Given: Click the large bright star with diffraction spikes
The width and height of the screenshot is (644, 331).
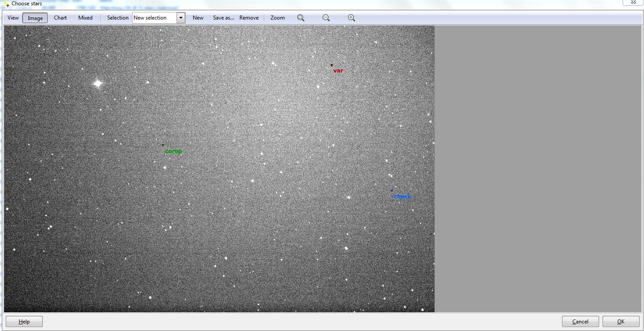Looking at the screenshot, I should pos(97,83).
